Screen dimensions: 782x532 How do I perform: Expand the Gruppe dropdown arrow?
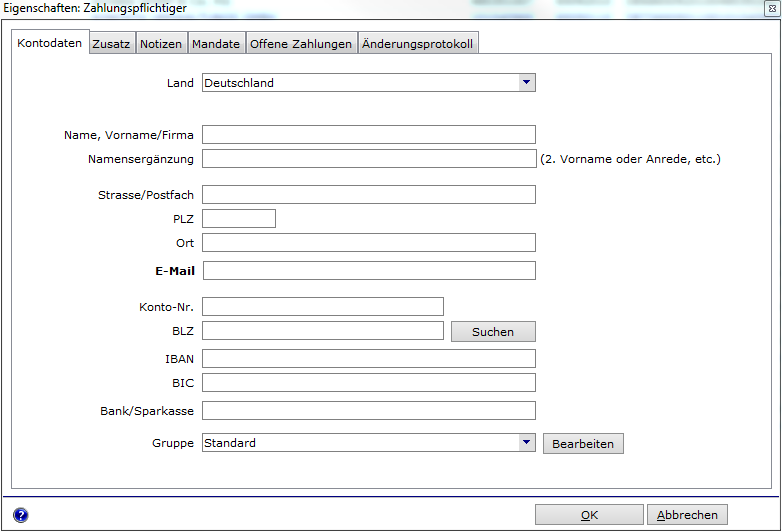[526, 442]
